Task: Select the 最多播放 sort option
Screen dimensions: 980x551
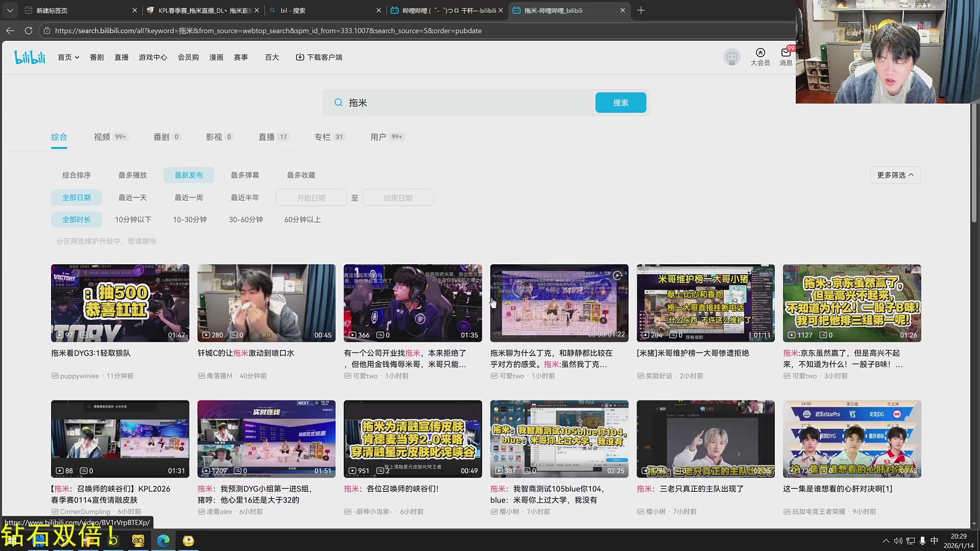Action: [133, 175]
